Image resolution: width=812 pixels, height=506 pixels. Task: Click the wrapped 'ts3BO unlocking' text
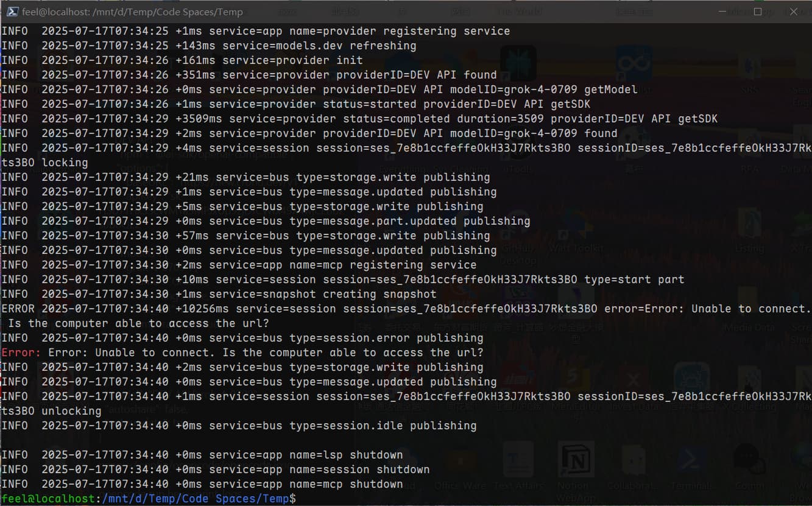(x=51, y=411)
